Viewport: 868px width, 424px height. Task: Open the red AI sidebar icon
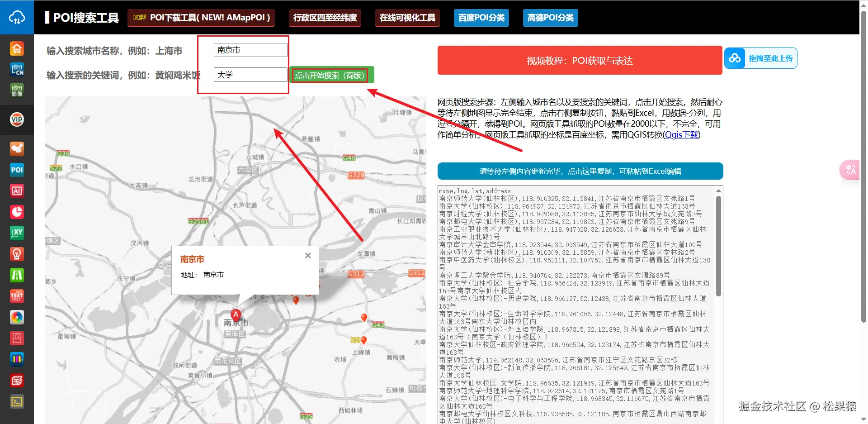pos(17,191)
